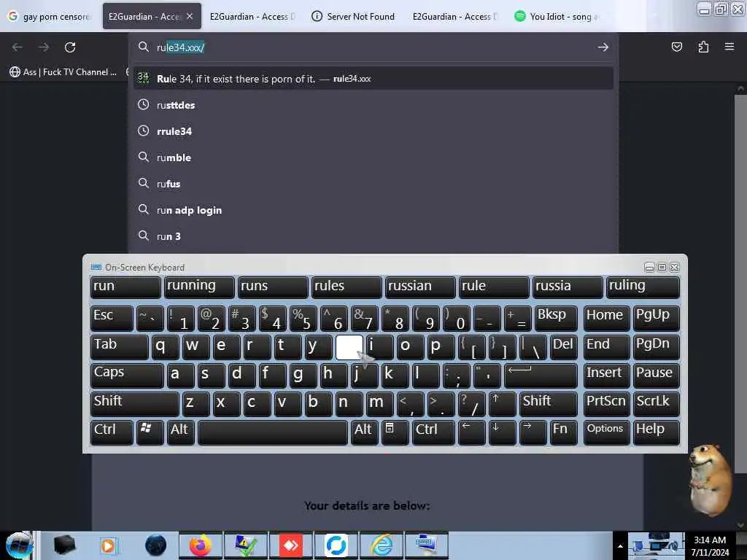Open the keyboard Help key
Viewport: 747px width, 560px height.
tap(656, 432)
